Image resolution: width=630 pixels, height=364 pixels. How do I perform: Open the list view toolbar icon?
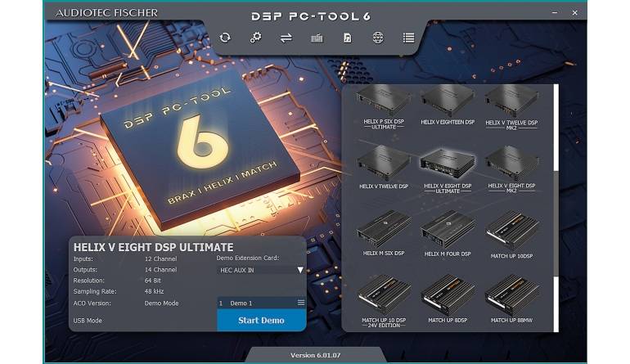tap(408, 38)
